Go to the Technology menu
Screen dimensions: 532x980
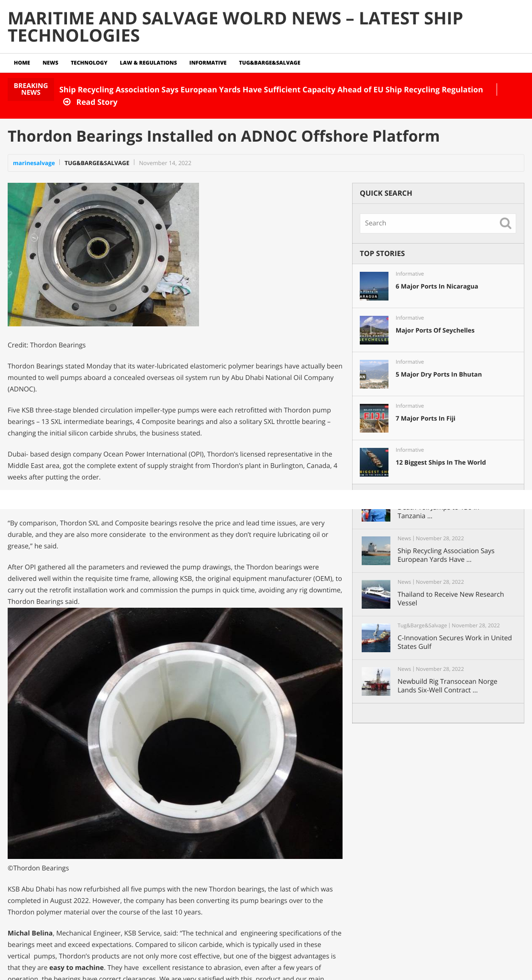pyautogui.click(x=89, y=63)
